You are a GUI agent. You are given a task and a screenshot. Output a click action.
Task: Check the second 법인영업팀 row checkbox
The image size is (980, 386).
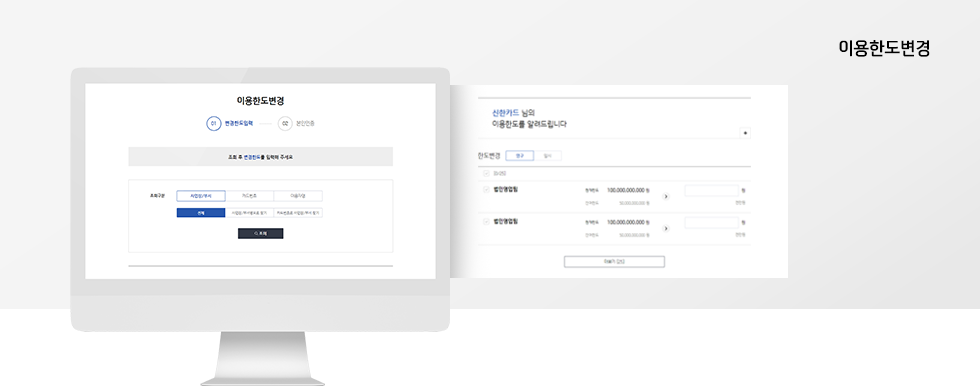click(x=486, y=222)
